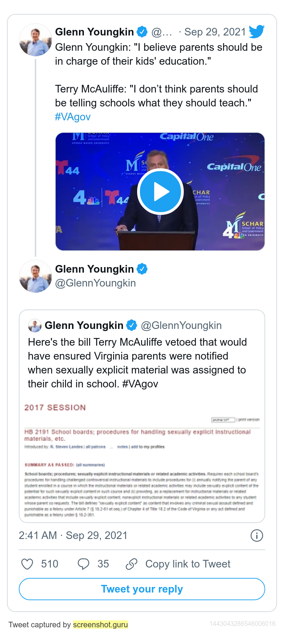Open the #VAgov hashtag link
Image resolution: width=284 pixels, height=644 pixels.
(x=73, y=117)
